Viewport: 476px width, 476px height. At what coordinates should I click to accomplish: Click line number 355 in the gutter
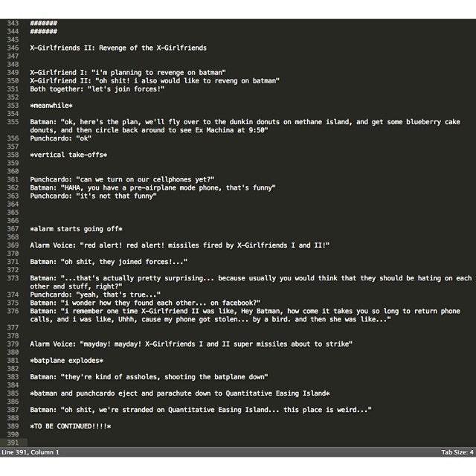tap(13, 121)
